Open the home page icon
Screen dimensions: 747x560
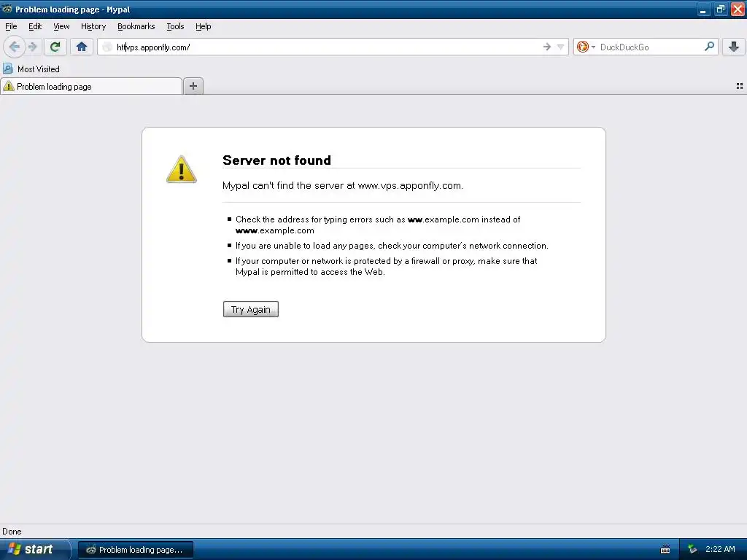(82, 47)
